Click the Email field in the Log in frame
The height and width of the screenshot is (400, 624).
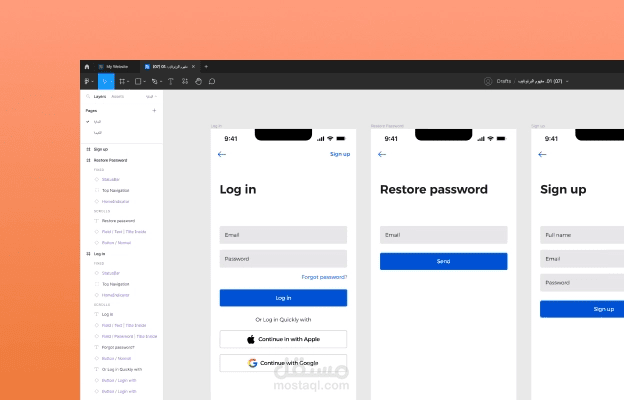[283, 235]
